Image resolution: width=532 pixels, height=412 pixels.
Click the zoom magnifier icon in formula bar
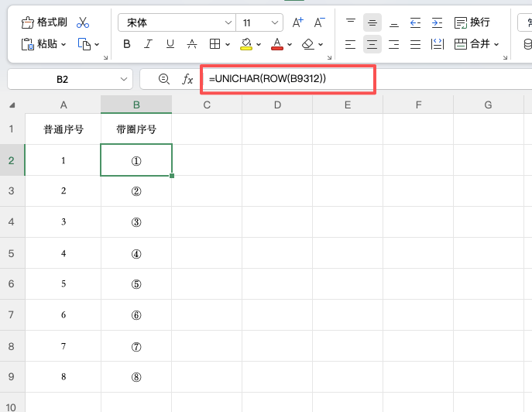click(163, 79)
